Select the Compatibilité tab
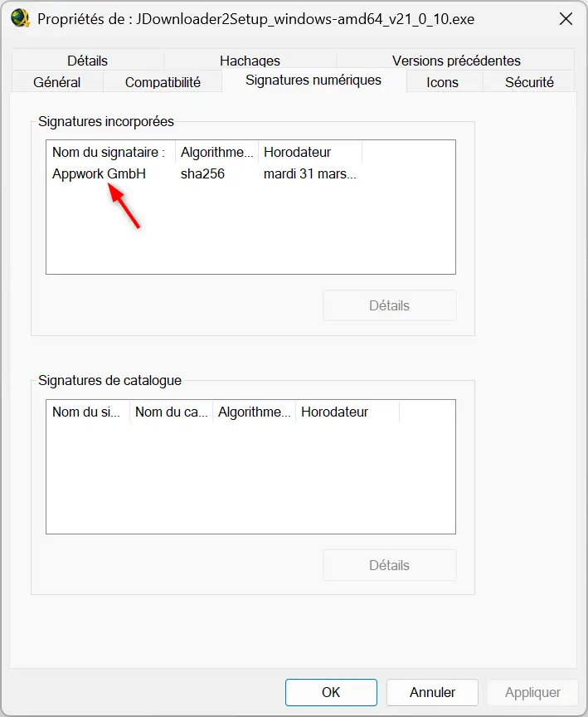The image size is (588, 717). tap(163, 82)
